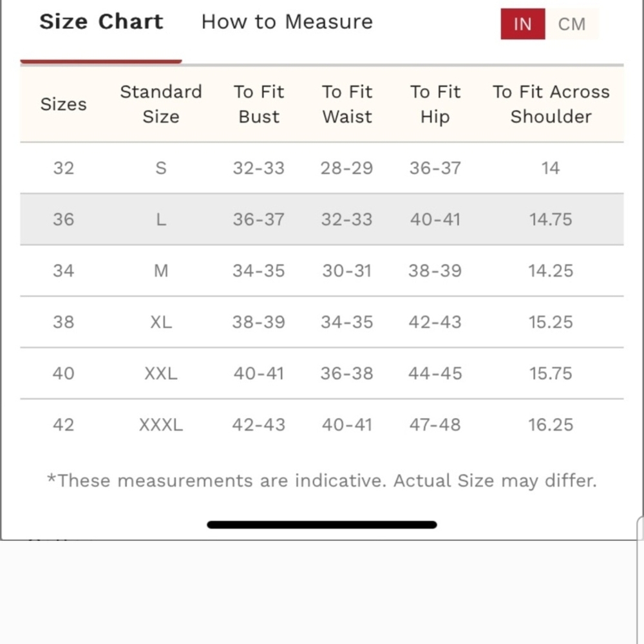Select the Size Chart tab
Image resolution: width=644 pixels, height=644 pixels.
tap(101, 22)
